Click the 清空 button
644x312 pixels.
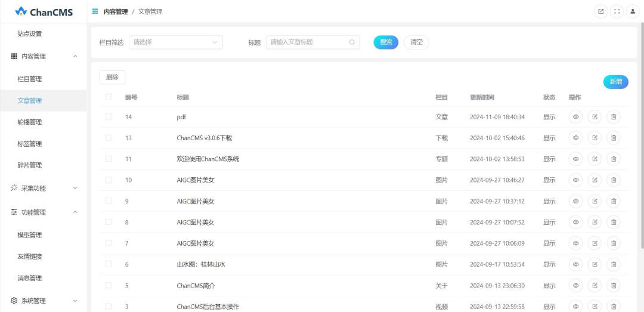tap(416, 42)
